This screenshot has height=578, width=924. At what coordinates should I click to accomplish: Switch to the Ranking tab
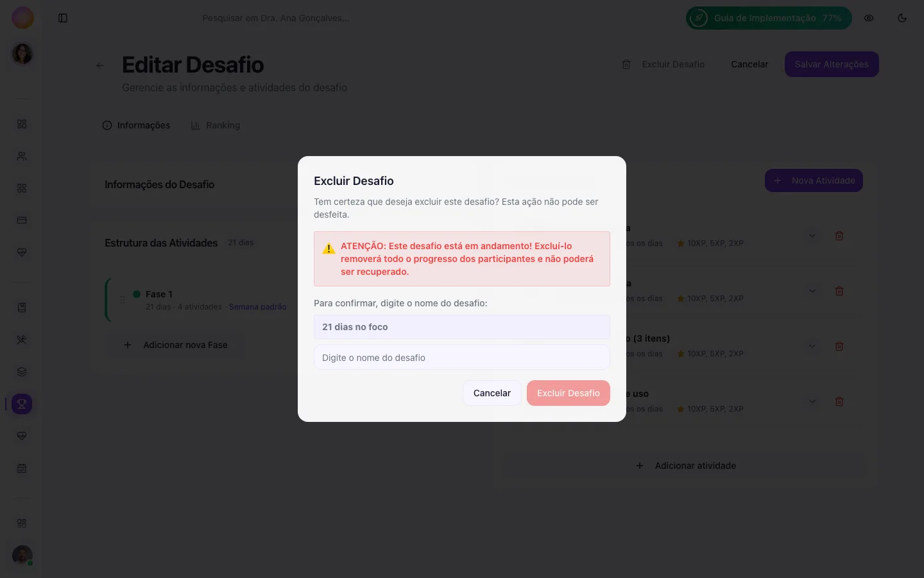216,125
